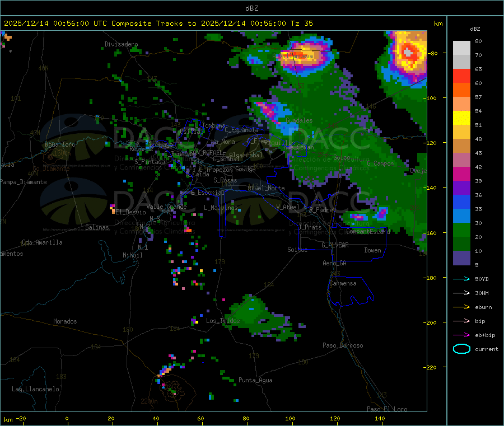Select the bright yellow swatch between 54 and 51
The image size is (504, 426).
tap(461, 118)
